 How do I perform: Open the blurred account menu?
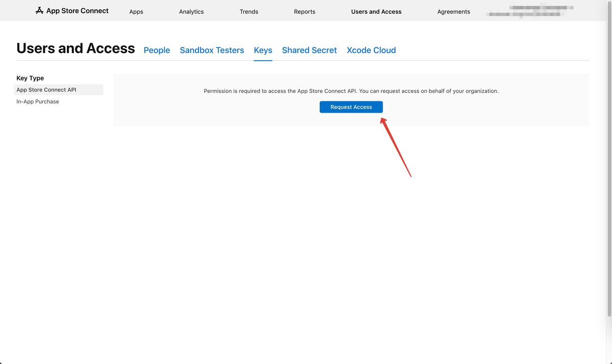[530, 11]
